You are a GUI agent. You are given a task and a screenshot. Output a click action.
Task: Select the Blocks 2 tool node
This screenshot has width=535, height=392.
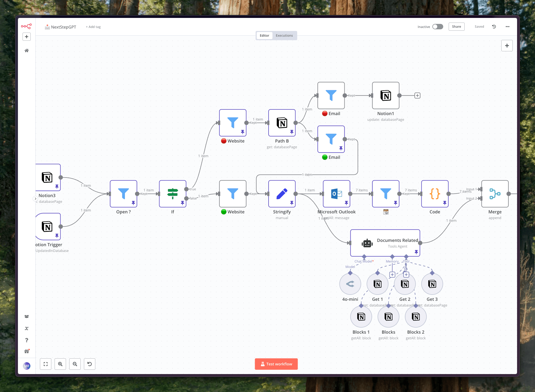[416, 317]
